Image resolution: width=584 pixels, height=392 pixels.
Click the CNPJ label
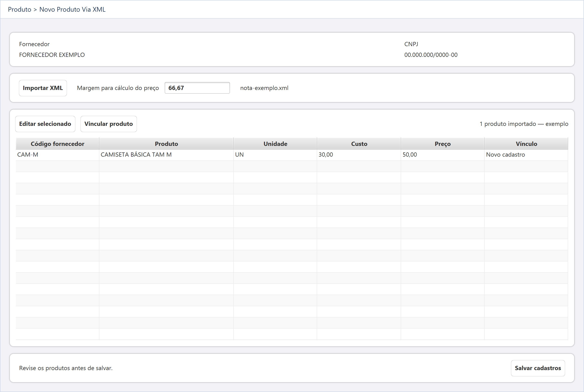point(411,44)
